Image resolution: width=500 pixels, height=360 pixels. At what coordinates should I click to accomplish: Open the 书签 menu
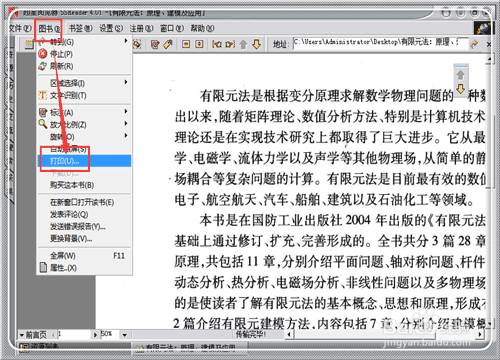[x=80, y=29]
